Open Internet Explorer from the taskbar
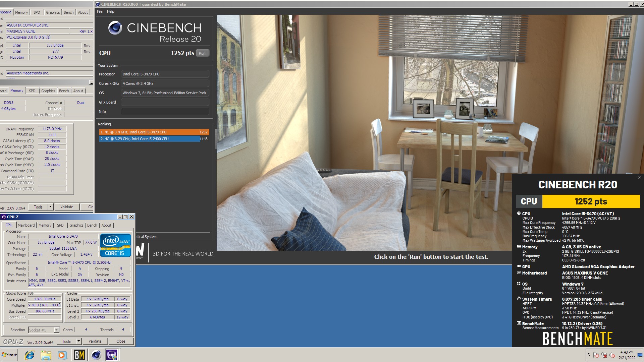Viewport: 644px width, 362px height. [30, 355]
